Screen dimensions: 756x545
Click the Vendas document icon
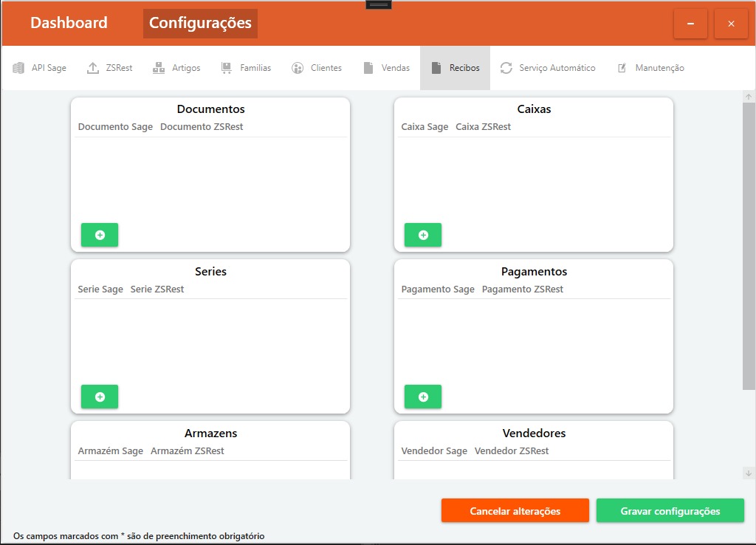pos(368,68)
